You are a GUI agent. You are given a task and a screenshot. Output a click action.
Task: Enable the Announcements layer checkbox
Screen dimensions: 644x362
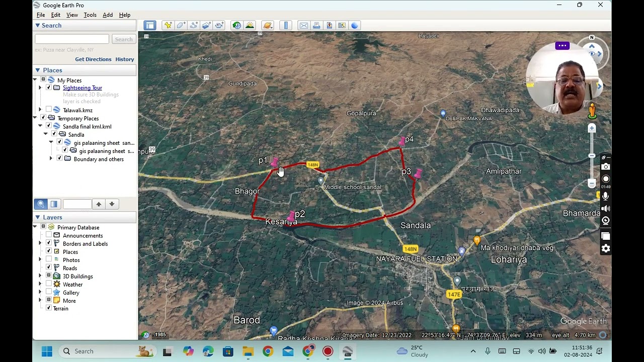(49, 235)
